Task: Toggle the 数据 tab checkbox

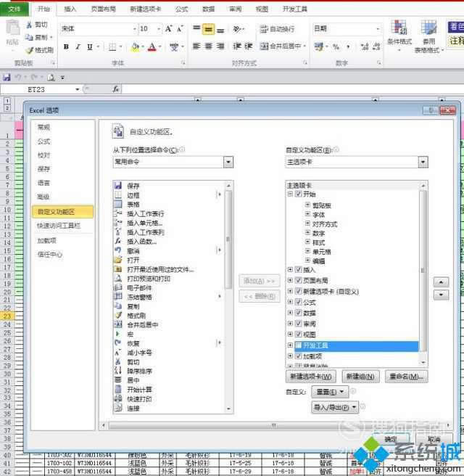Action: coord(299,313)
